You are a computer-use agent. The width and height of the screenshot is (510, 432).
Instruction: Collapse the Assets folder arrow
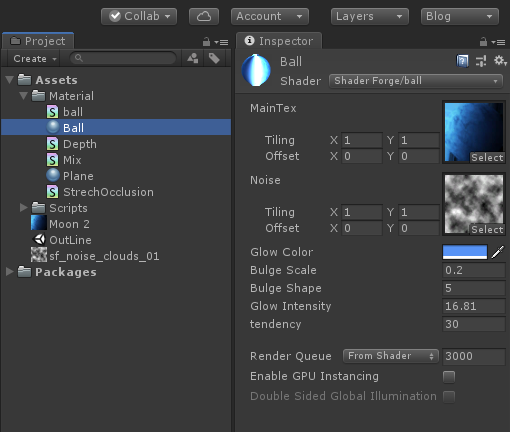click(10, 80)
